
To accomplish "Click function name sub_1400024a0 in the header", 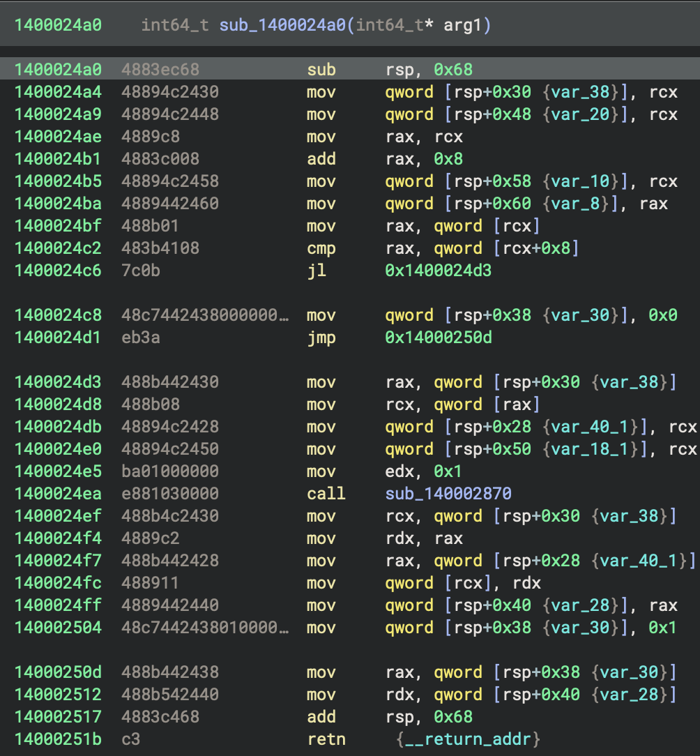I will pos(286,26).
